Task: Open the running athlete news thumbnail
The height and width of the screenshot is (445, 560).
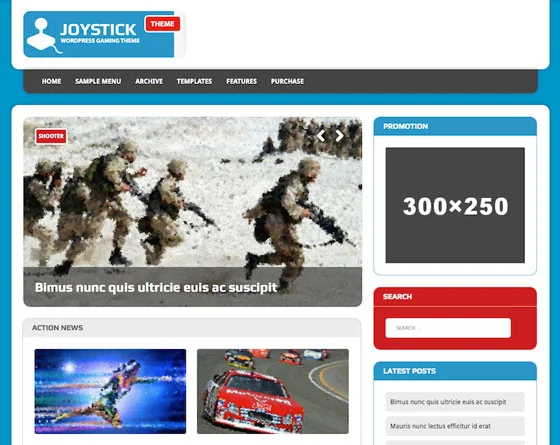Action: [110, 391]
